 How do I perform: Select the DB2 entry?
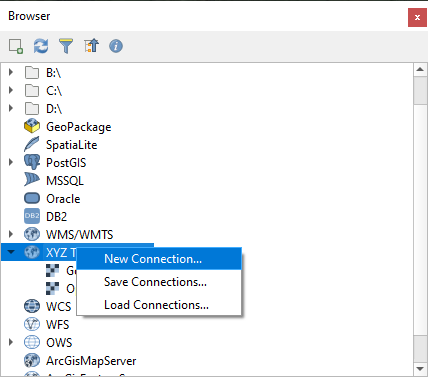click(x=57, y=217)
